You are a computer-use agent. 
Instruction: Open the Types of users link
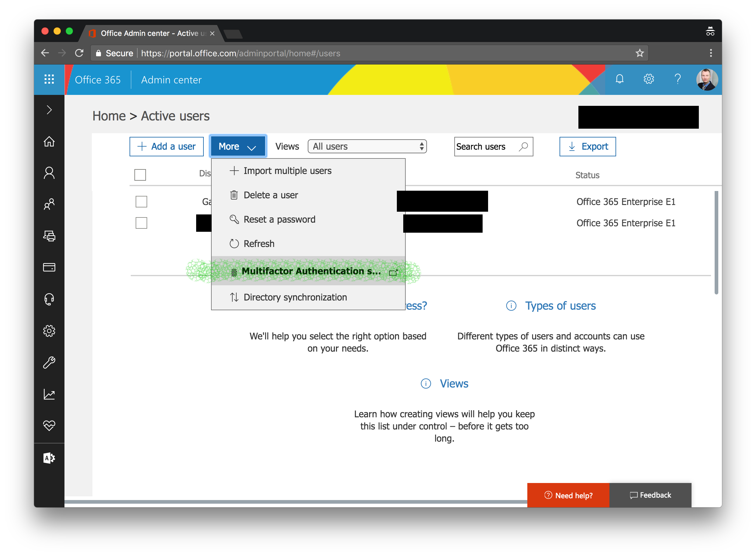click(x=560, y=306)
